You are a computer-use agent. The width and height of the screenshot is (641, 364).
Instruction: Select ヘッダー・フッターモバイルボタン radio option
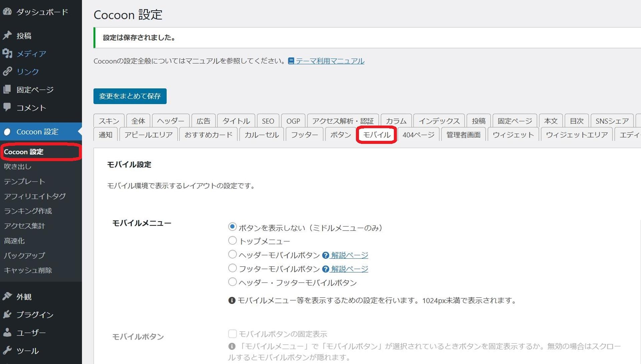232,282
